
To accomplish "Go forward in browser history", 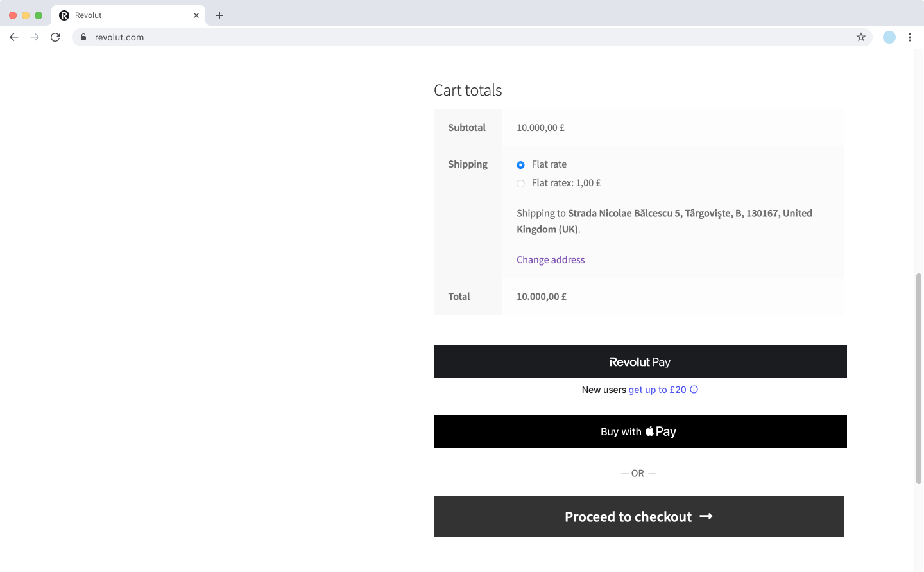I will [35, 37].
